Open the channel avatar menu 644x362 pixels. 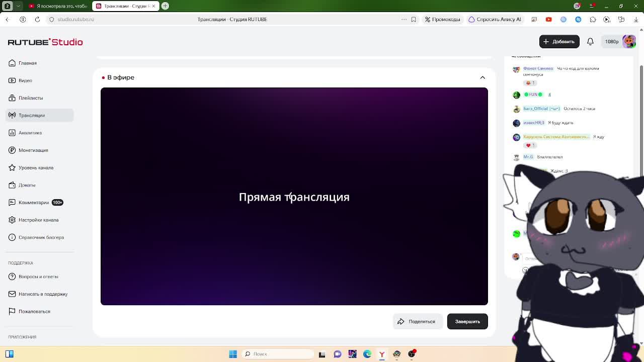pos(629,42)
